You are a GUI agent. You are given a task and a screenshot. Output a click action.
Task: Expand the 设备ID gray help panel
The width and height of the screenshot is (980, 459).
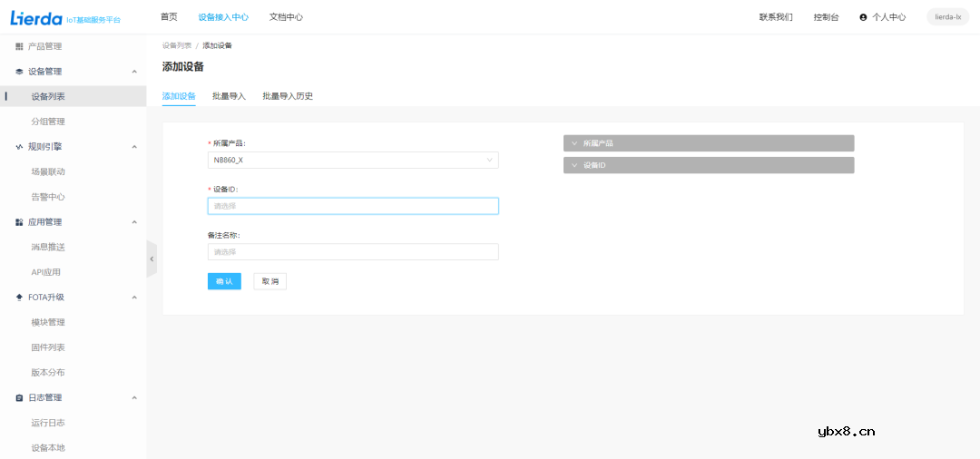708,165
